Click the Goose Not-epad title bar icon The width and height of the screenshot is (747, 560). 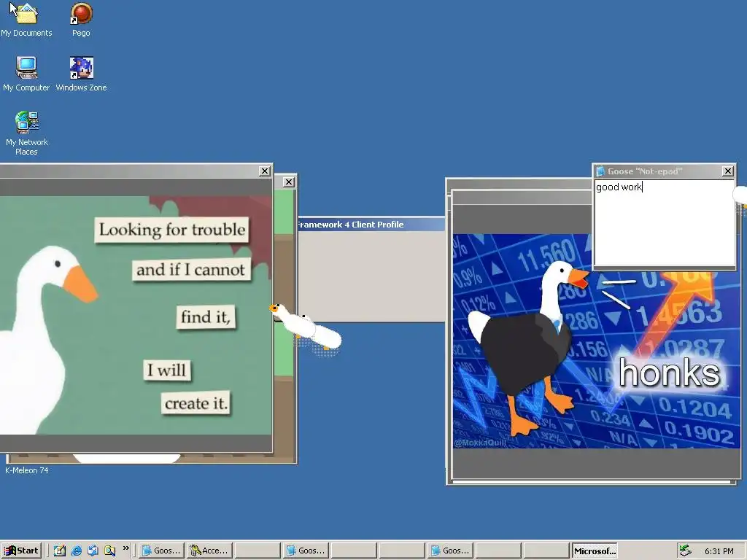(600, 171)
